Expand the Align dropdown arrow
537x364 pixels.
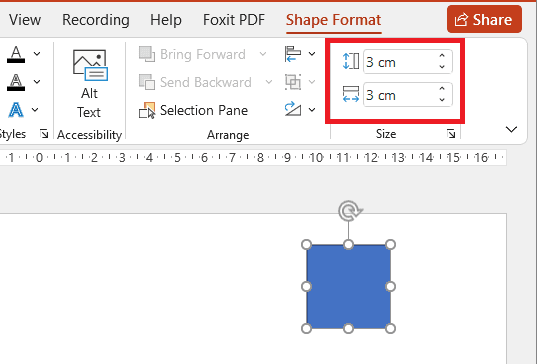312,54
